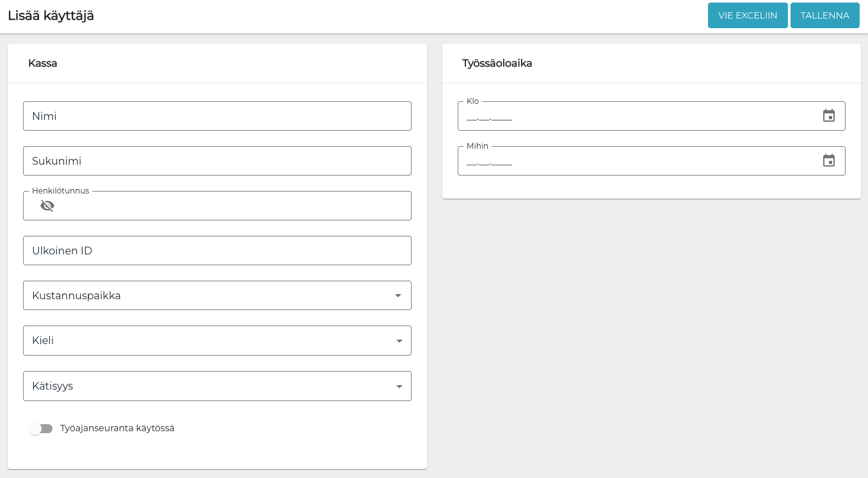Click the Työajanseuranta käytössä label text
Image resolution: width=868 pixels, height=478 pixels.
117,428
